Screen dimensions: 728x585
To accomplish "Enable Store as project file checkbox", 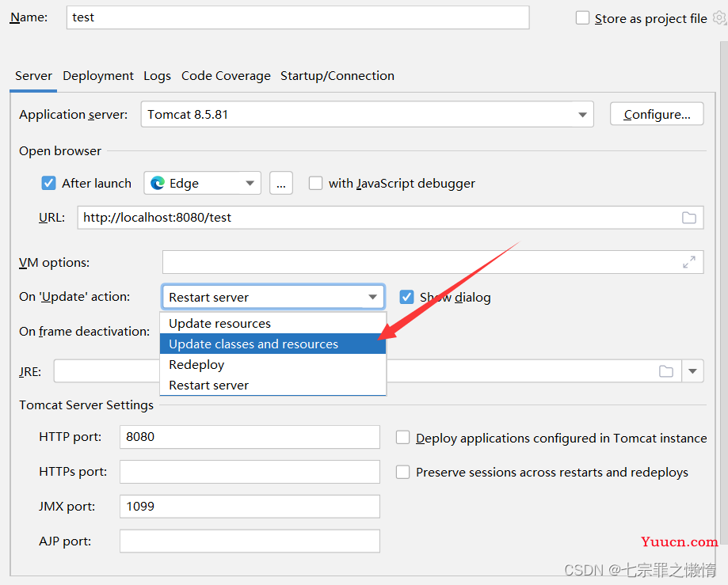I will 582,18.
